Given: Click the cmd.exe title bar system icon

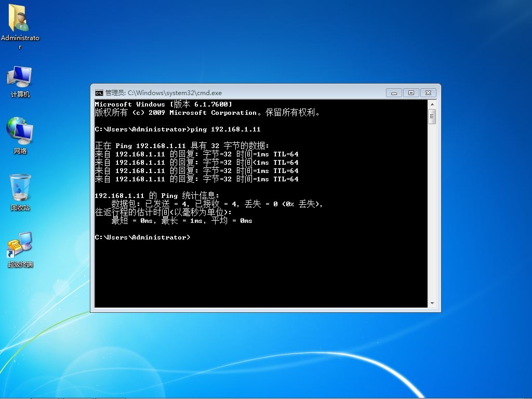Looking at the screenshot, I should [99, 93].
